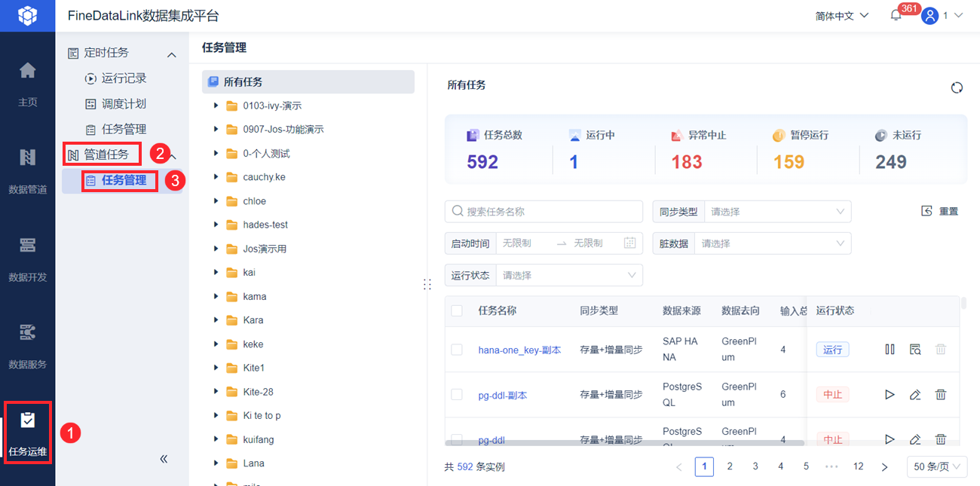This screenshot has width=980, height=486.
Task: Go to page 12
Action: (x=858, y=466)
